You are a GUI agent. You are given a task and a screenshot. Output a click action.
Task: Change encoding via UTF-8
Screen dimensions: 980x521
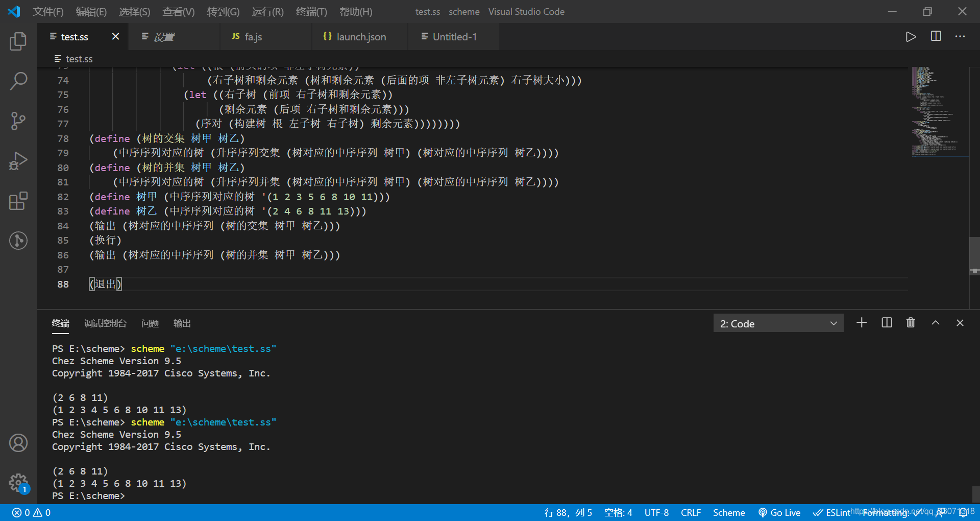click(x=656, y=513)
